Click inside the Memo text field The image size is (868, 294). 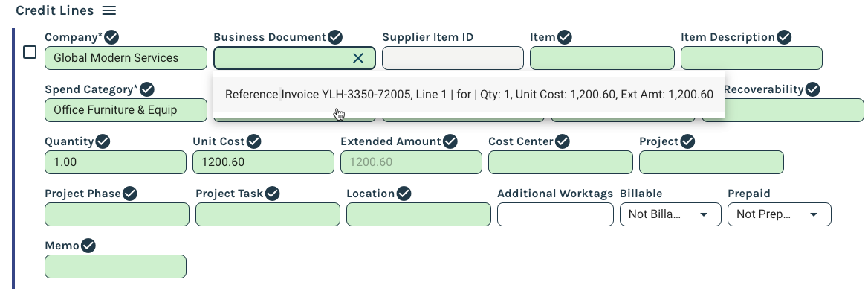[116, 266]
